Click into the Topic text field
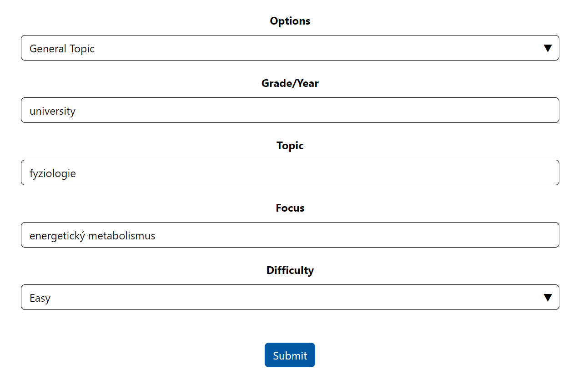 tap(290, 172)
